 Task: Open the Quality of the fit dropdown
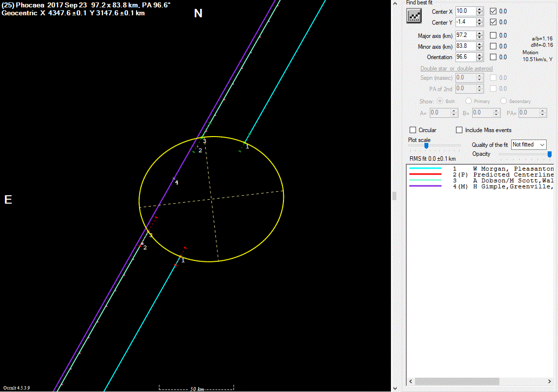pyautogui.click(x=529, y=144)
